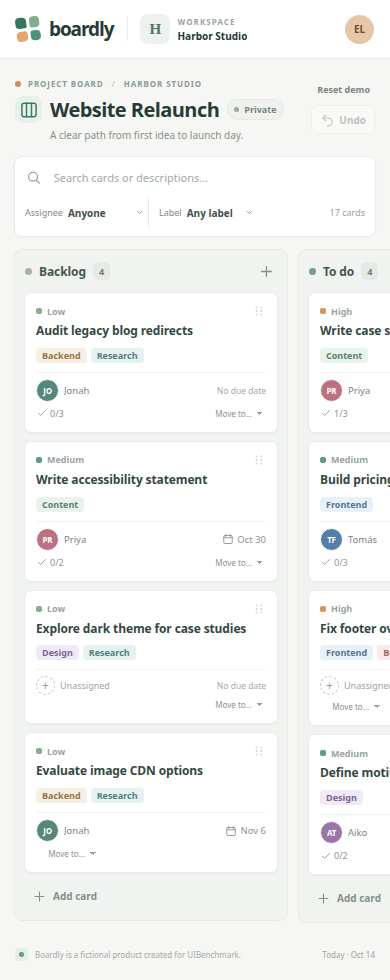The image size is (390, 980).
Task: Click PROJECT BOARD breadcrumb
Action: [x=66, y=84]
